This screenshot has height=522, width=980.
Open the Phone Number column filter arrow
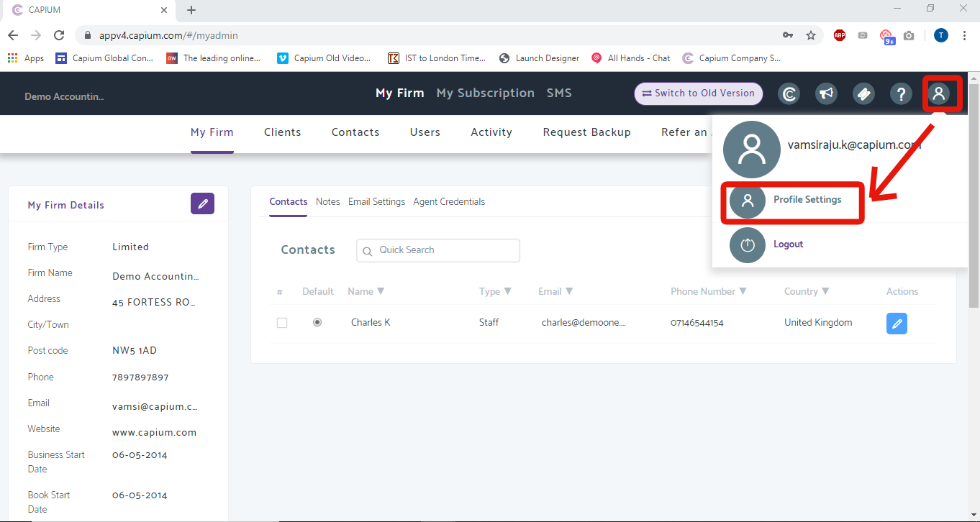click(743, 291)
